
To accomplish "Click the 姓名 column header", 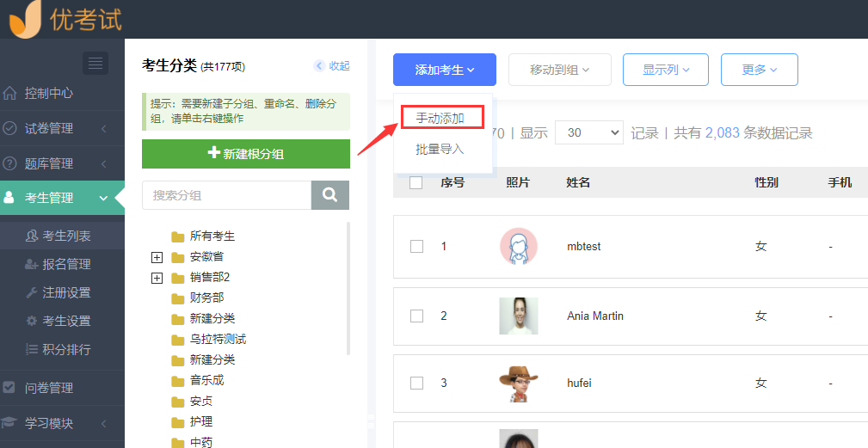I will (x=578, y=182).
